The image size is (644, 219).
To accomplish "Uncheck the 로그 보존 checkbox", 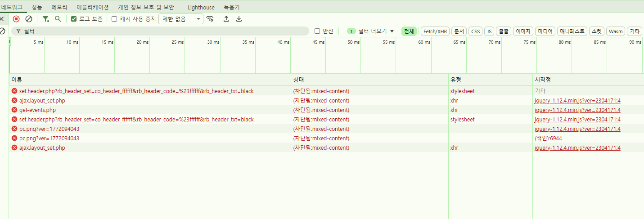I will pyautogui.click(x=74, y=19).
